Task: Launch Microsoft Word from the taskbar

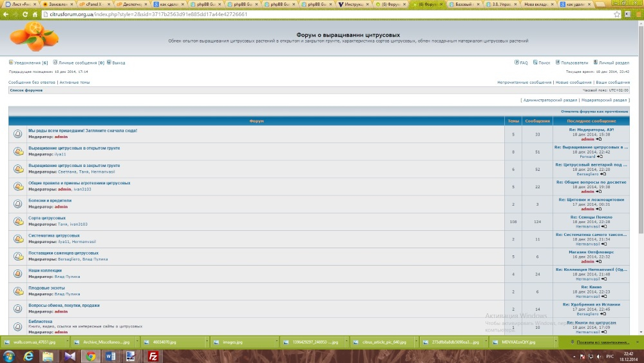Action: click(110, 355)
